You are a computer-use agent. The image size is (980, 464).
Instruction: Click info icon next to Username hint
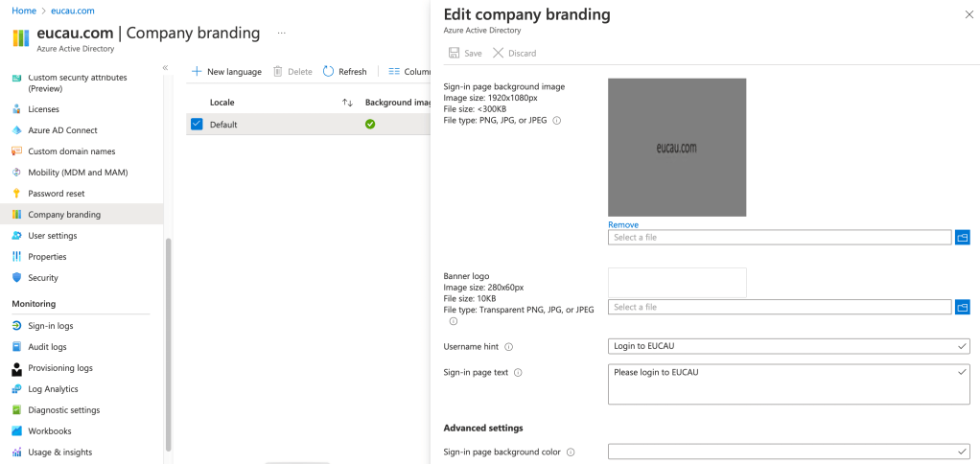click(509, 347)
